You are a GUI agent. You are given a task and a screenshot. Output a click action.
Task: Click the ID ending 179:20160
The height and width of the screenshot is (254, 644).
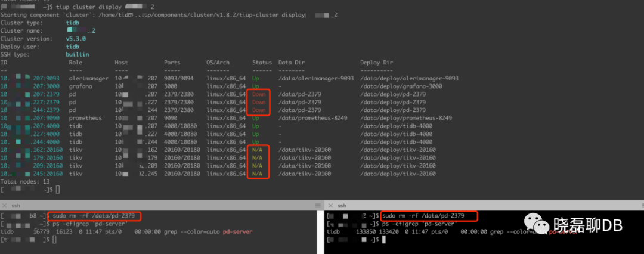coord(31,158)
